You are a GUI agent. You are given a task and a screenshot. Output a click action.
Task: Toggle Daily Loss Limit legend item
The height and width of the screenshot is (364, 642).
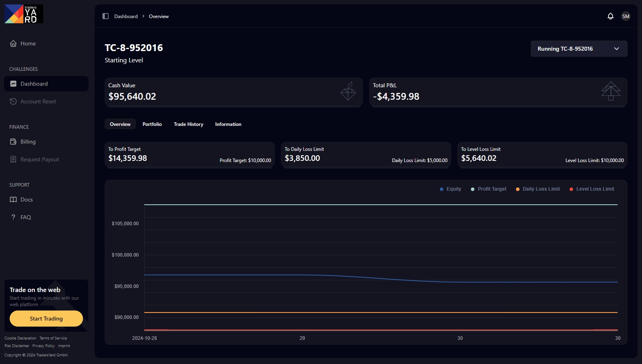[x=538, y=189]
